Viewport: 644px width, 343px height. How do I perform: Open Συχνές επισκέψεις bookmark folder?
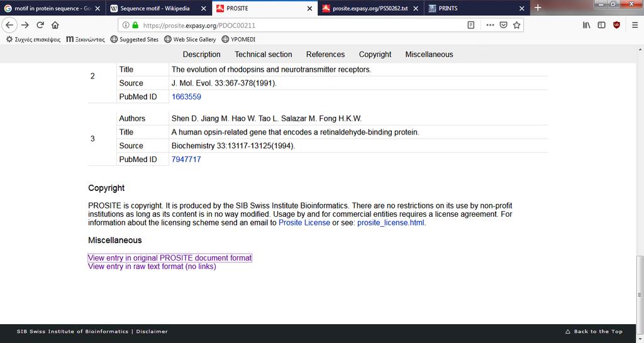[33, 40]
